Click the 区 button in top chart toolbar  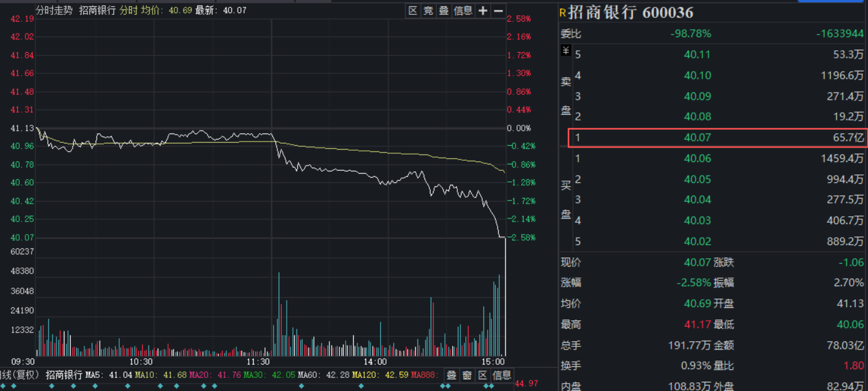[413, 11]
